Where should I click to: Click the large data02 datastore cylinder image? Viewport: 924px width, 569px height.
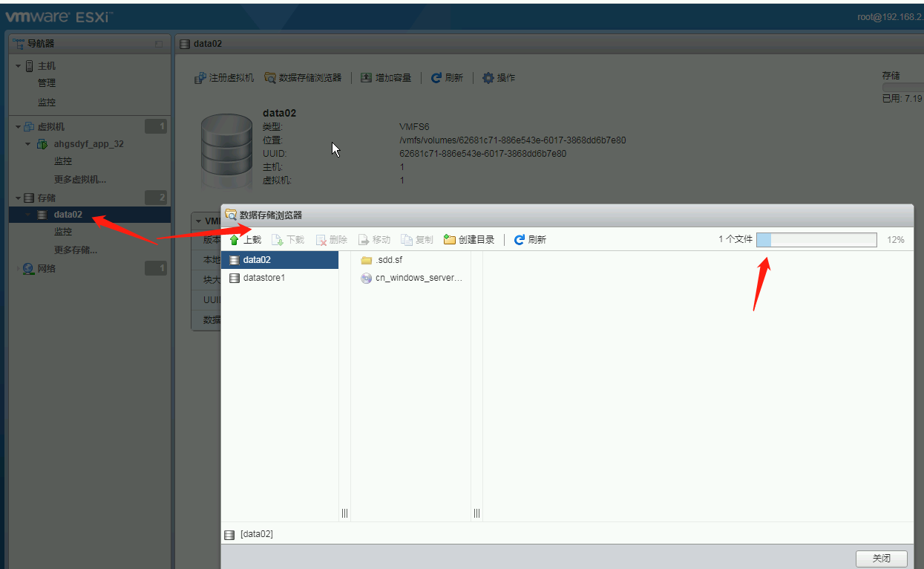226,151
